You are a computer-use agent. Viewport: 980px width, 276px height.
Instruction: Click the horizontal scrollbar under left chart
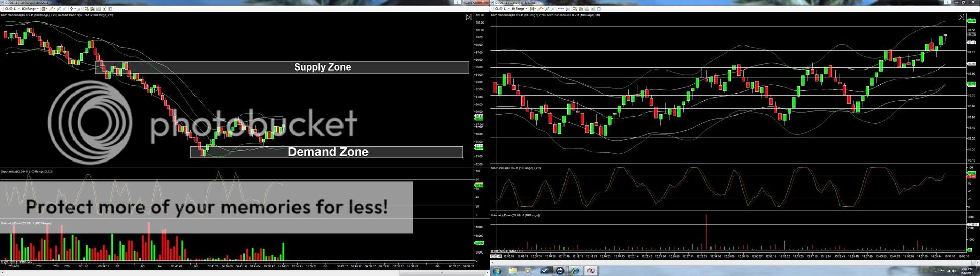tap(244, 273)
